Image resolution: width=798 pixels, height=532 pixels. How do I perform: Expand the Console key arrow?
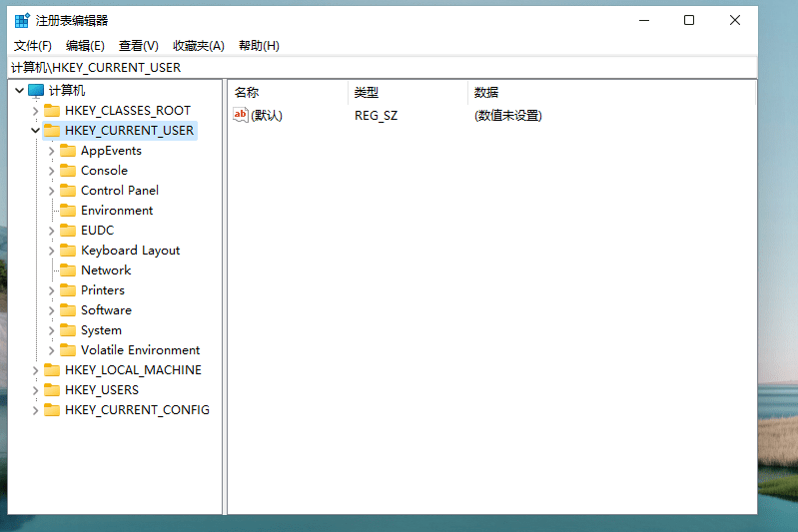point(51,171)
